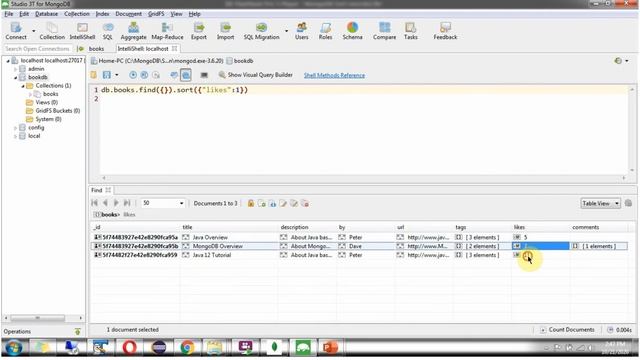Click inside the Search Open Connections field
This screenshot has width=640, height=360.
click(38, 49)
